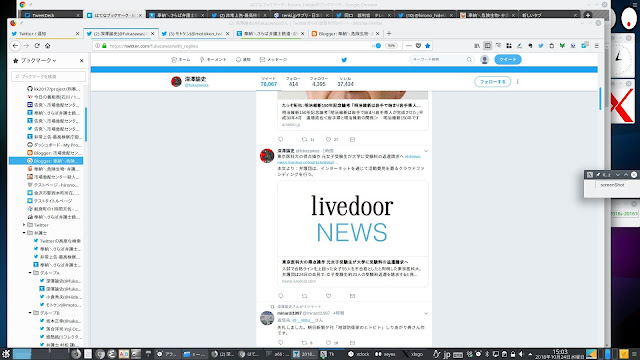This screenshot has height=360, width=640.
Task: Collapse the グループA bookmark folder
Action: coord(30,273)
